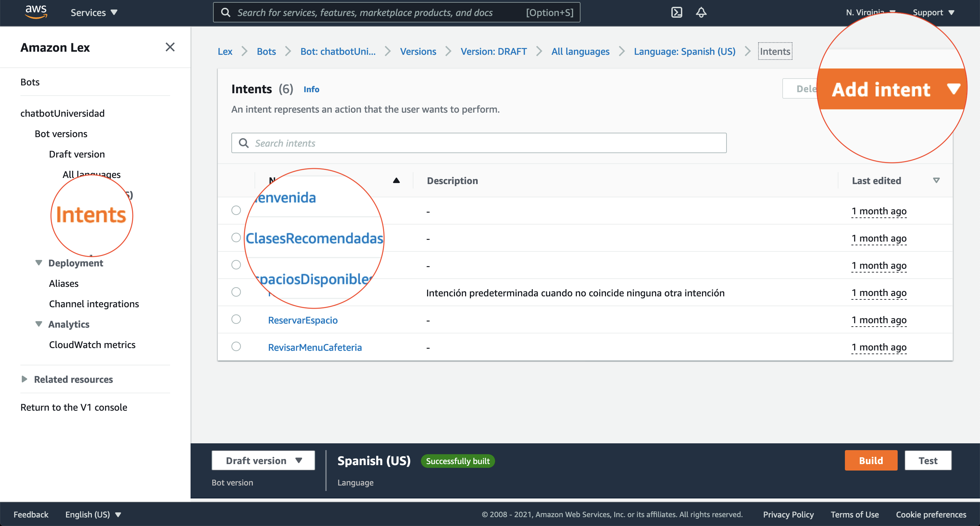Open the Draft version dropdown
Viewport: 980px width, 526px height.
[x=263, y=461]
